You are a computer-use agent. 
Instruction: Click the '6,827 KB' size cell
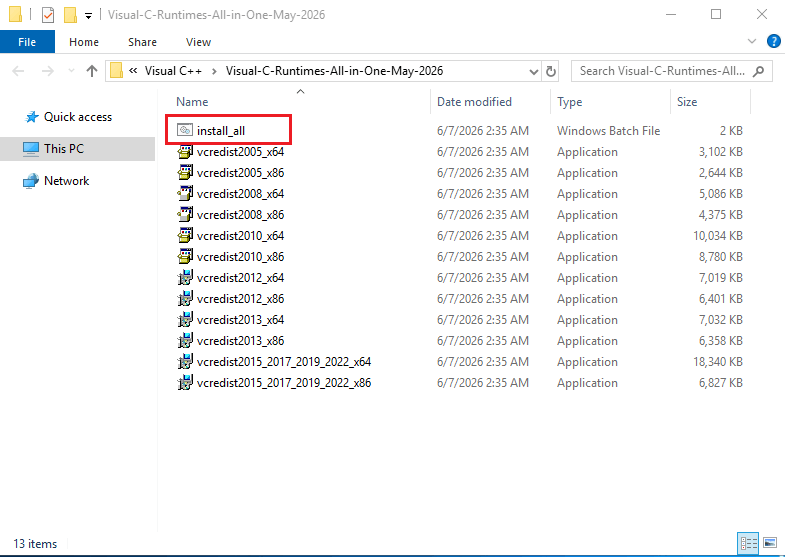coord(721,383)
